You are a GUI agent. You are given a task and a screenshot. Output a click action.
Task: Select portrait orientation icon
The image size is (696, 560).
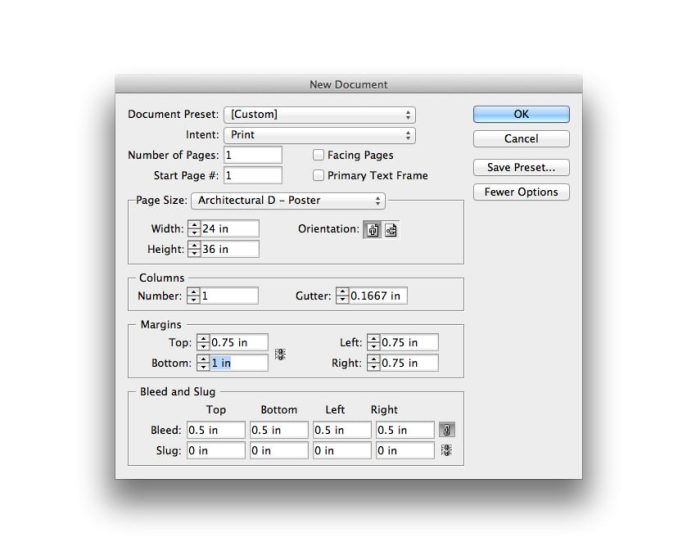point(372,230)
